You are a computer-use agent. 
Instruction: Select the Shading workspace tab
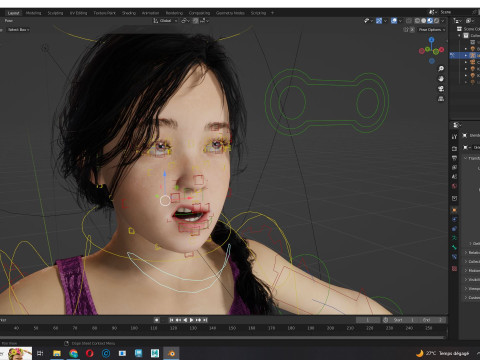point(129,13)
